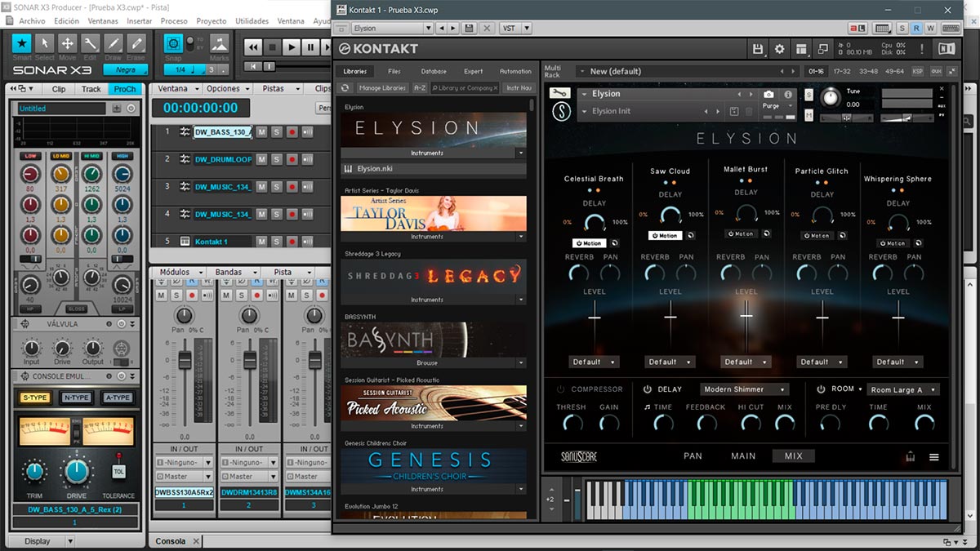Click the Elysion snapshot camera icon
The width and height of the screenshot is (980, 551).
[768, 95]
